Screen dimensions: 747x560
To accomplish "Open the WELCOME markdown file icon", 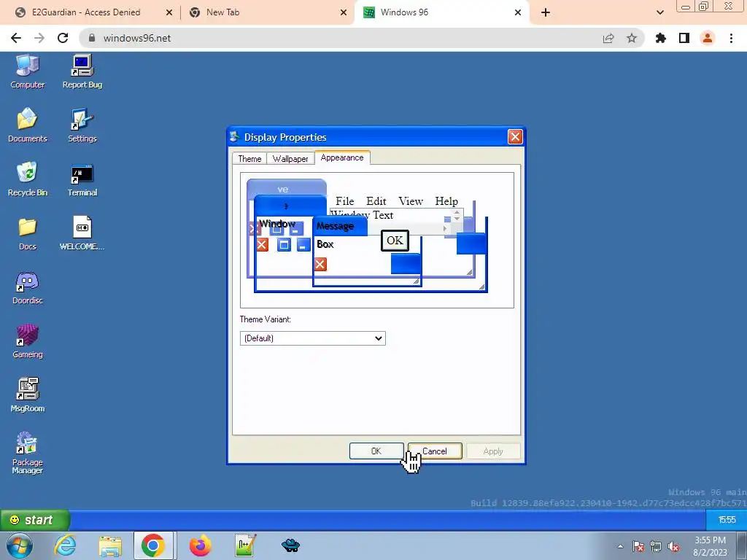I will [x=82, y=233].
